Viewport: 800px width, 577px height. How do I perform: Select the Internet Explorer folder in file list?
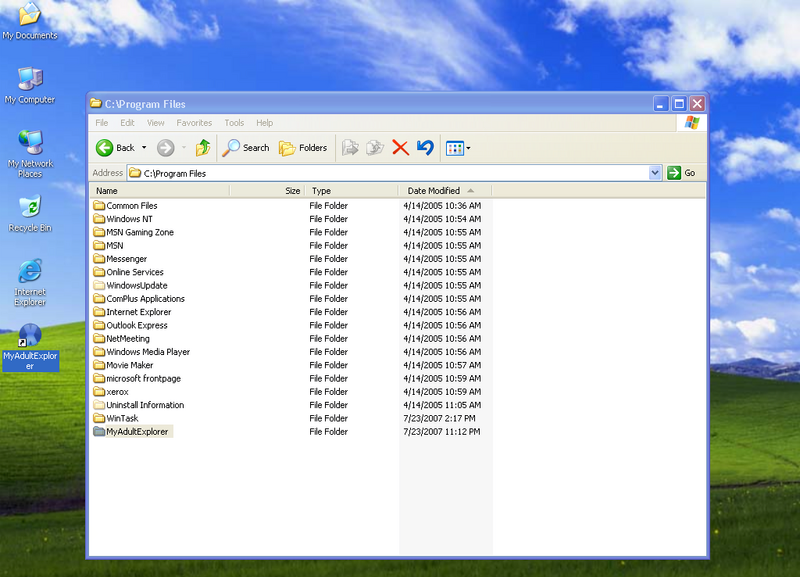(x=139, y=312)
